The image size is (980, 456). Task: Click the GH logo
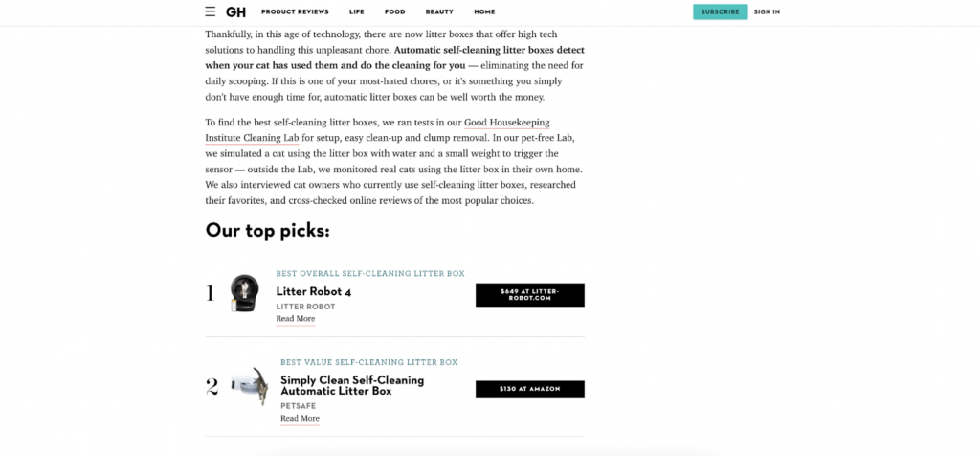tap(235, 11)
